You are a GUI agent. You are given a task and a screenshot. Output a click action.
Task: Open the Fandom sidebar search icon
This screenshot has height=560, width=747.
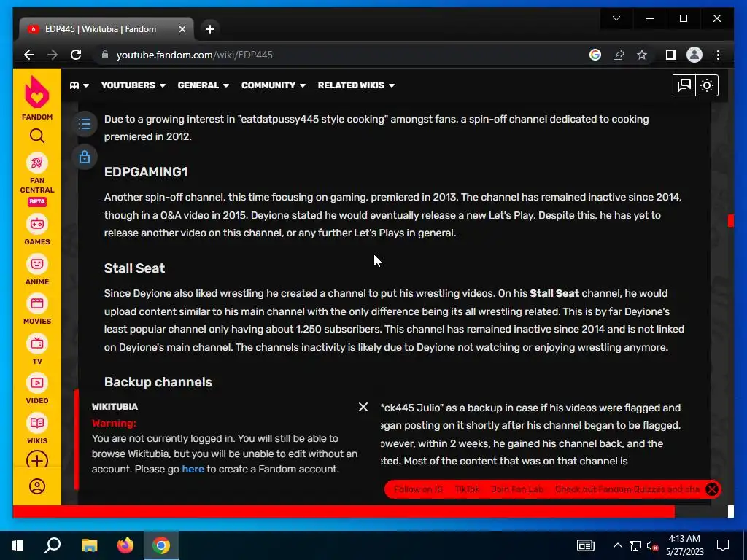pos(36,136)
